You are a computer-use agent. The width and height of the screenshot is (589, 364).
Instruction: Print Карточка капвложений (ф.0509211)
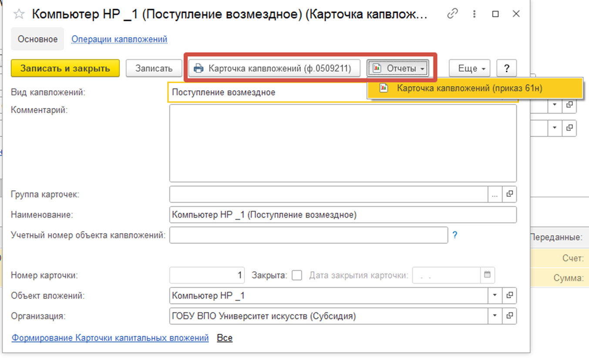click(x=274, y=68)
